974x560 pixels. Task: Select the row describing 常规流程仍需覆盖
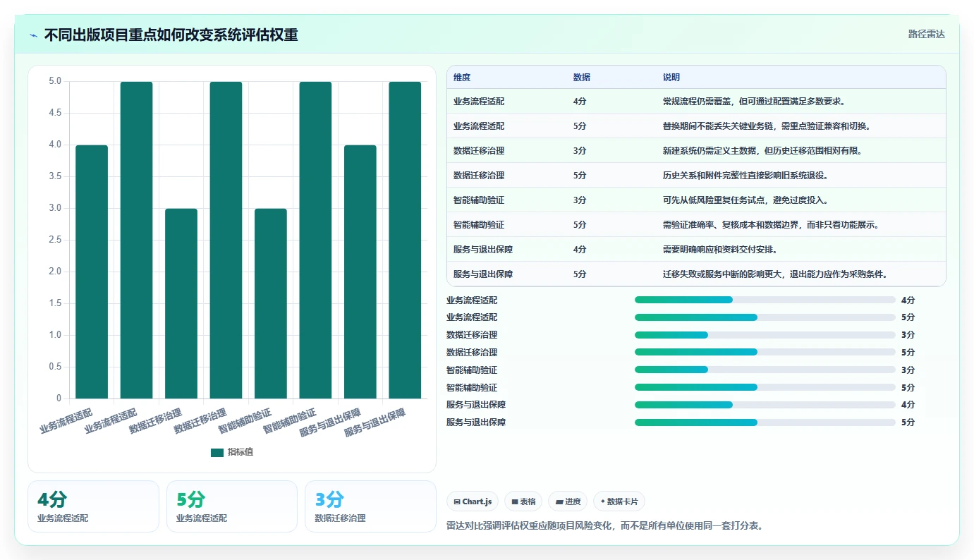click(x=696, y=102)
